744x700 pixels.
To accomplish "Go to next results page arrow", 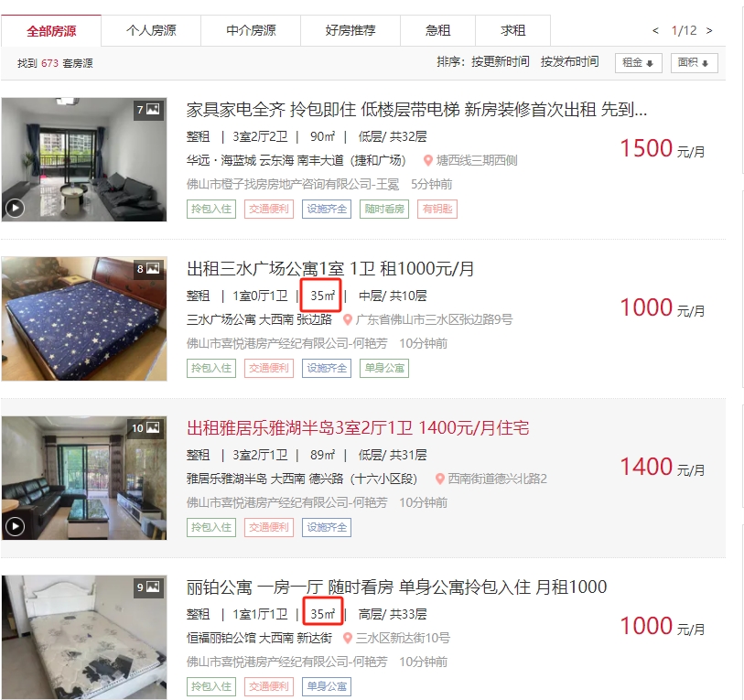I will [709, 31].
